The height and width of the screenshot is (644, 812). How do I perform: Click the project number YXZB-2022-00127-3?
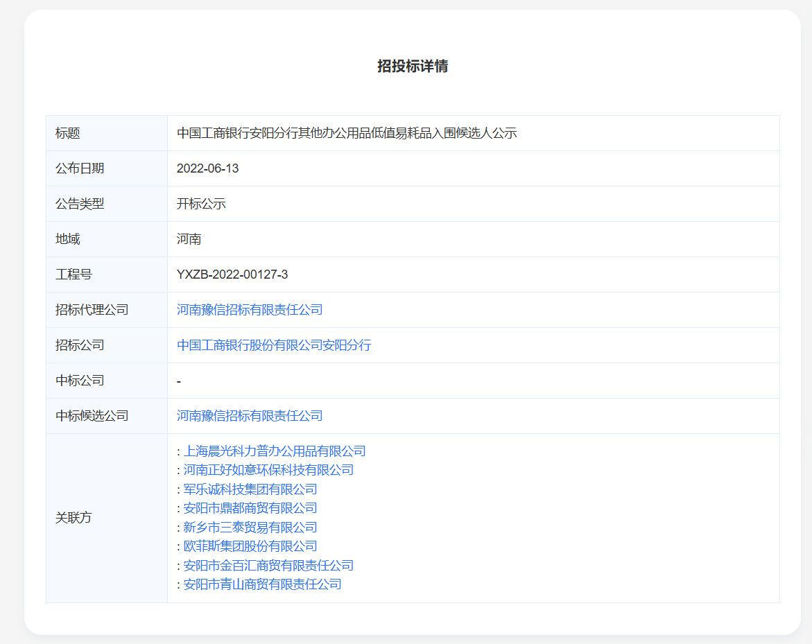click(x=232, y=275)
